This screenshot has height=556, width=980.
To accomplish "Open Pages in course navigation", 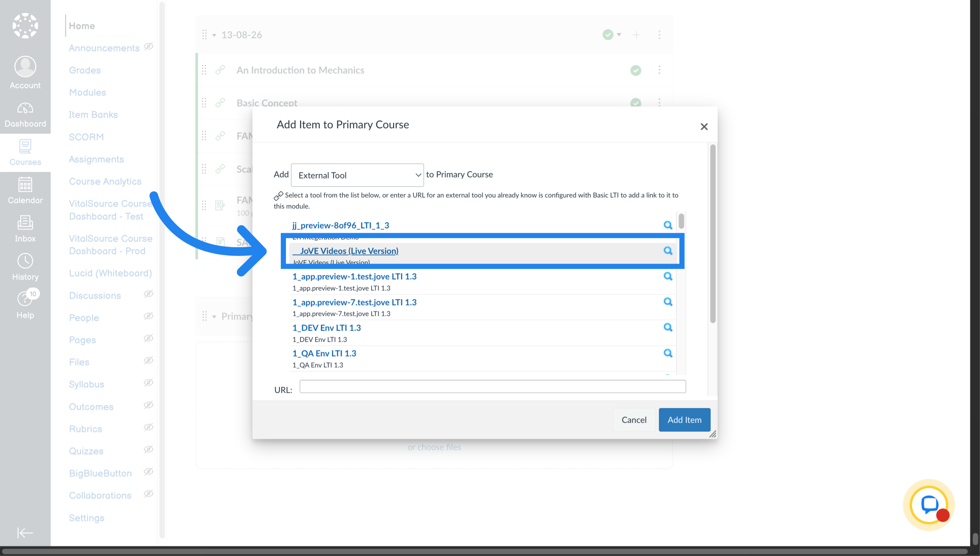I will click(x=83, y=340).
